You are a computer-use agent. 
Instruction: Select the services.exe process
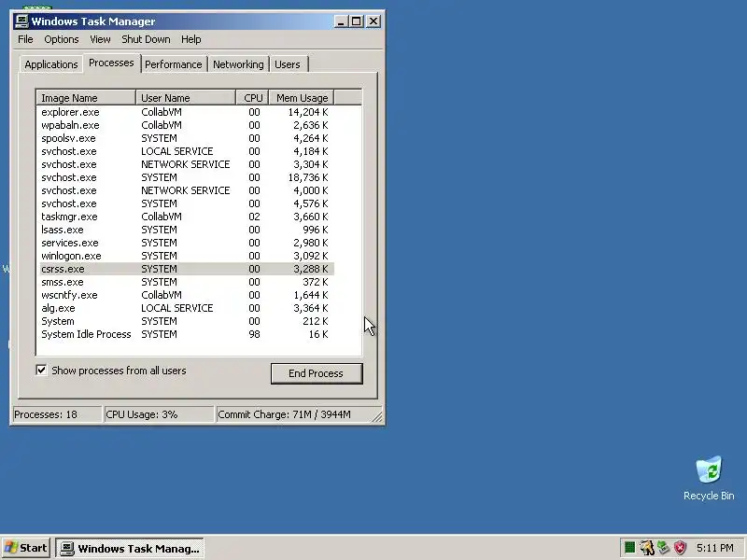pos(187,243)
